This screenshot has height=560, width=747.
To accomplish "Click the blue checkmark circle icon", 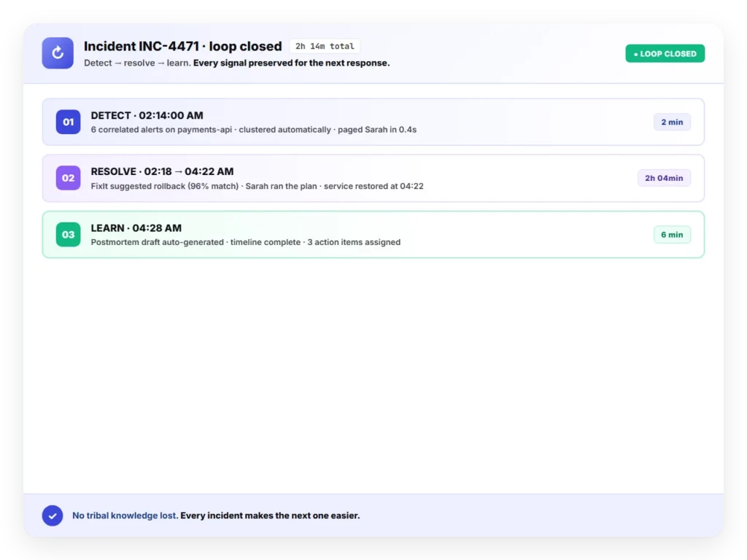I will (53, 516).
